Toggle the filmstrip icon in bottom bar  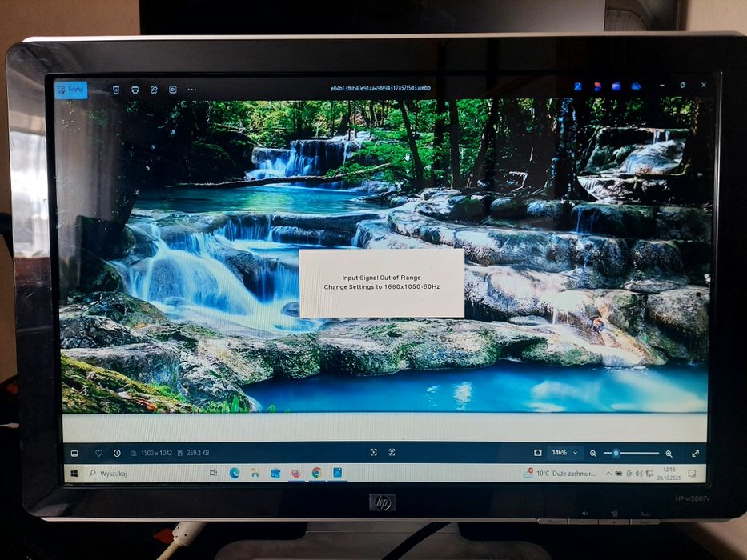click(74, 454)
